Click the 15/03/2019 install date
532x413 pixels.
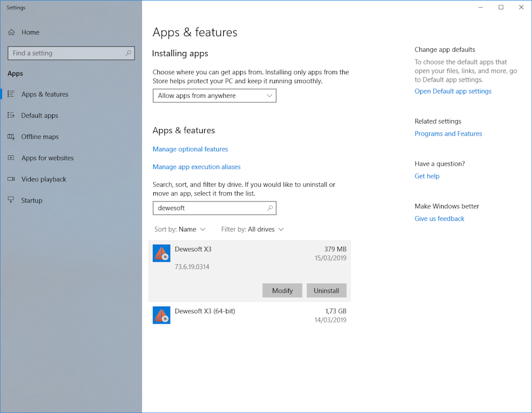point(330,258)
